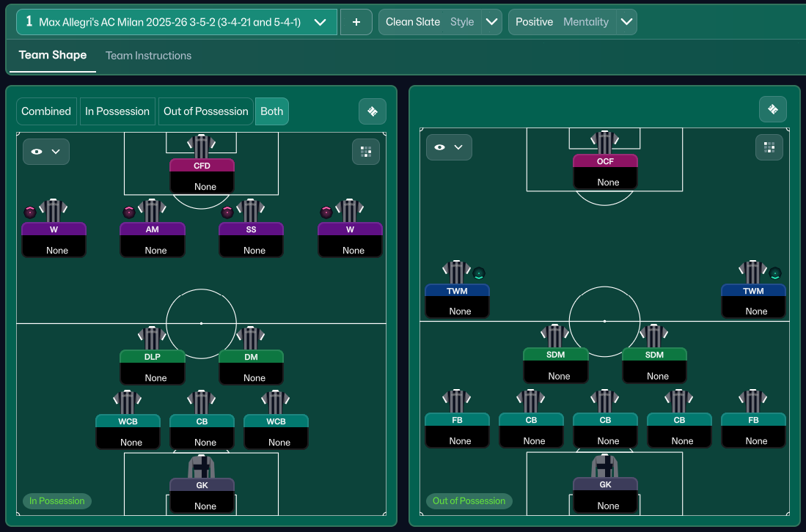Toggle the eye visibility button on the In Possession pitch
The image size is (806, 532).
point(45,152)
